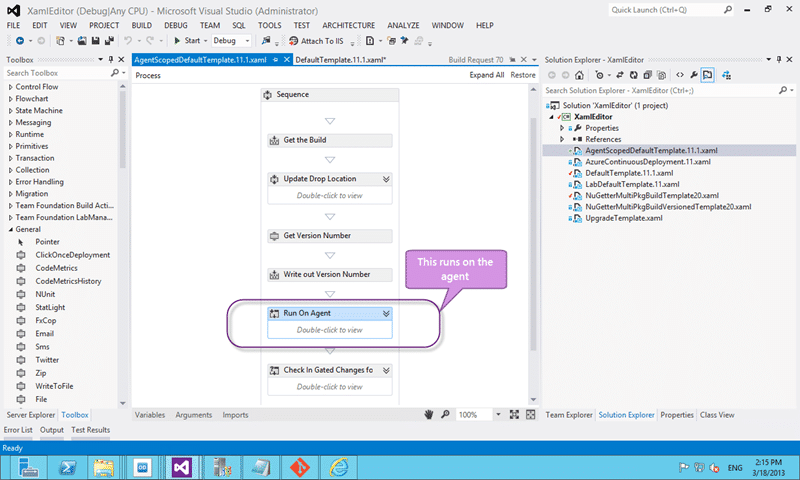Expand the State Machine toolbox group
Viewport: 800px width, 480px height.
click(x=10, y=111)
